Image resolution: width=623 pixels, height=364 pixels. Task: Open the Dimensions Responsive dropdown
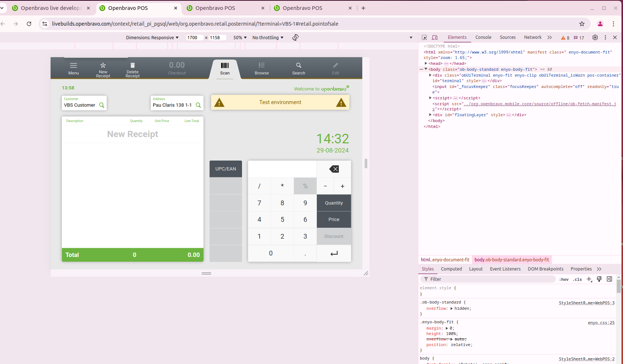pos(152,38)
